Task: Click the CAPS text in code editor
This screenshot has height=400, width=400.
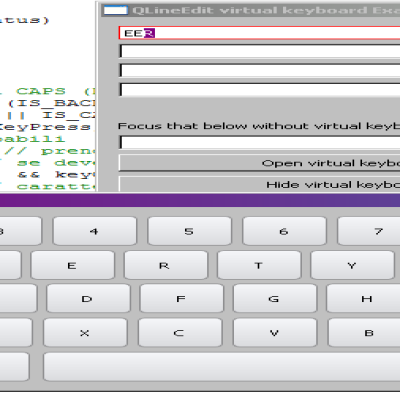Action: pyautogui.click(x=41, y=91)
